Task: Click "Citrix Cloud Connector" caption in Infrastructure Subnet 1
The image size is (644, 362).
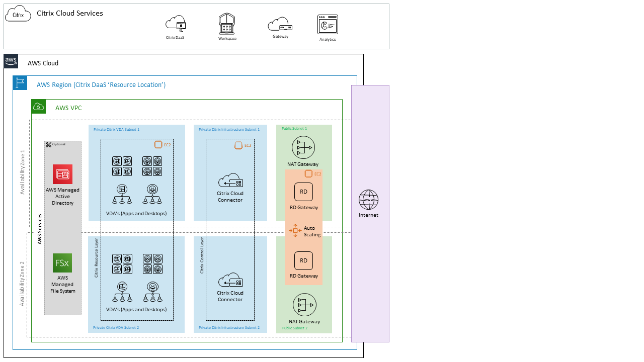Action: click(230, 197)
